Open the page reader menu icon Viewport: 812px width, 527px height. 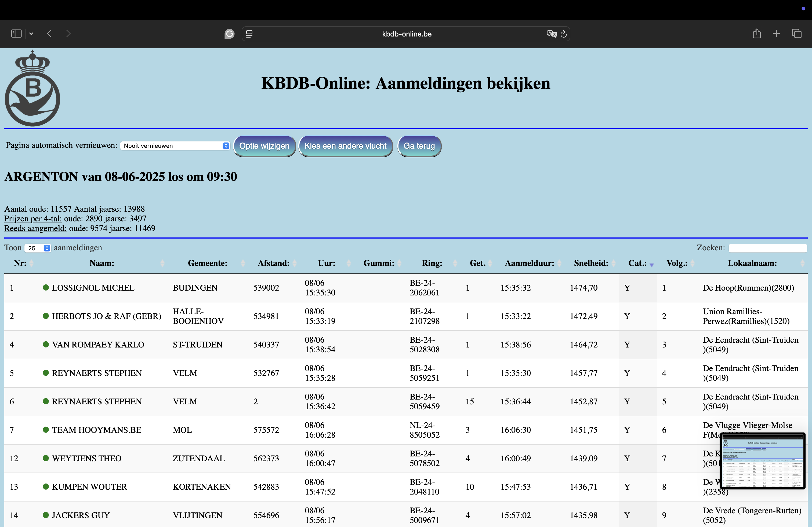pos(249,34)
